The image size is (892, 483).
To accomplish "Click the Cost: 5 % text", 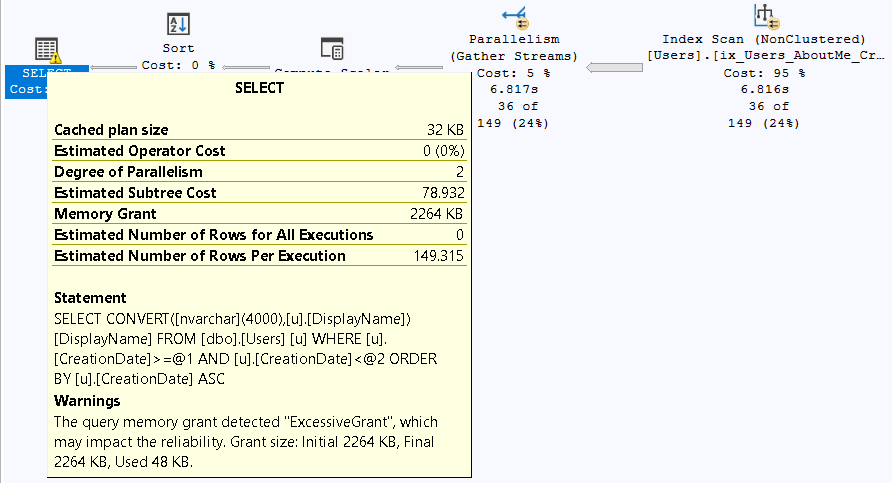I will tap(513, 73).
